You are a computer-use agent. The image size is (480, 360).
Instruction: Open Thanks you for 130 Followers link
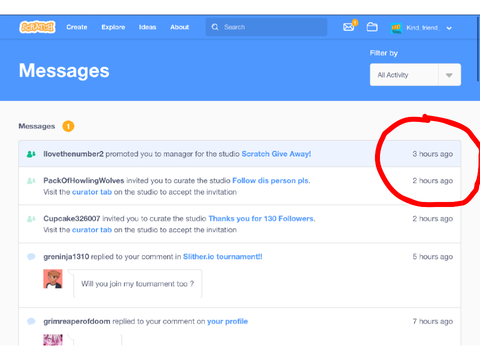coord(262,219)
